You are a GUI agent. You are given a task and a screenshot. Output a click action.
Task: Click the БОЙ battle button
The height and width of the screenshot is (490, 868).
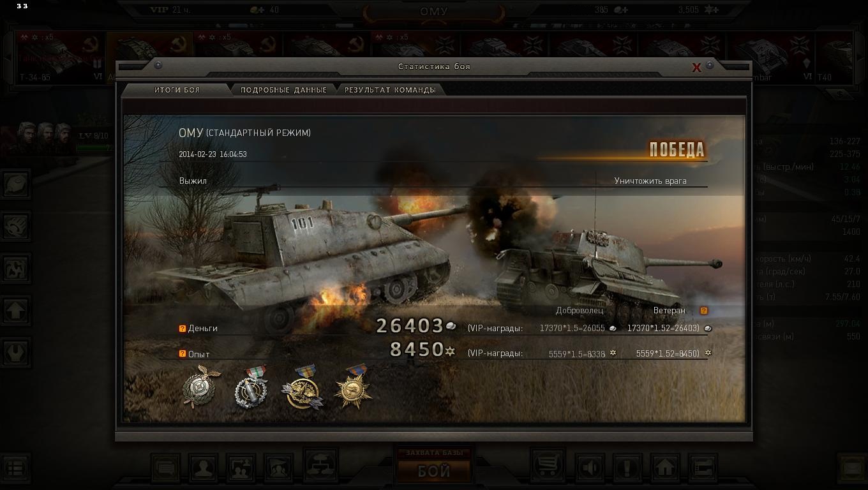(434, 471)
